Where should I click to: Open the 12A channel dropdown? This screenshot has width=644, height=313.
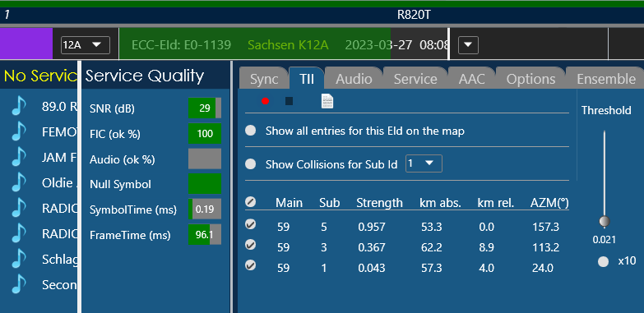(x=86, y=44)
